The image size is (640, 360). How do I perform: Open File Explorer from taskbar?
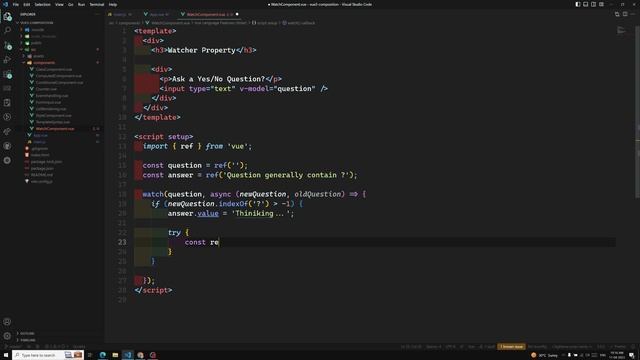[x=115, y=355]
